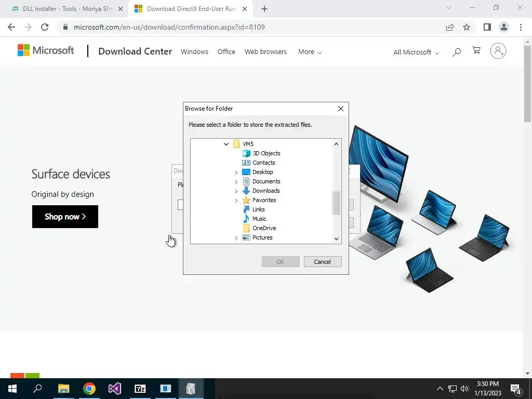
Task: View site lock information icon
Action: tap(65, 27)
